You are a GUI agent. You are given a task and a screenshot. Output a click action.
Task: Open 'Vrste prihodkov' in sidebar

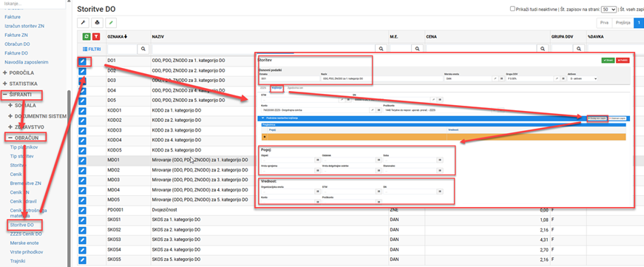coord(27,251)
